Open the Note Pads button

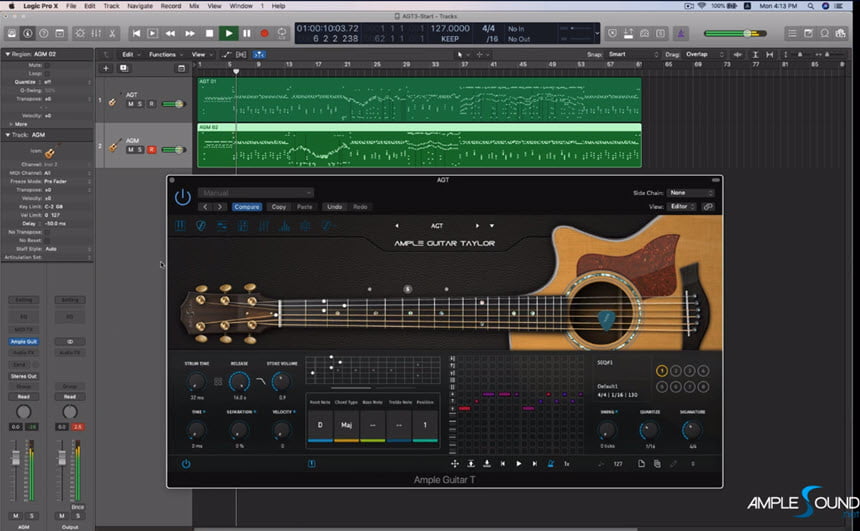tap(808, 33)
